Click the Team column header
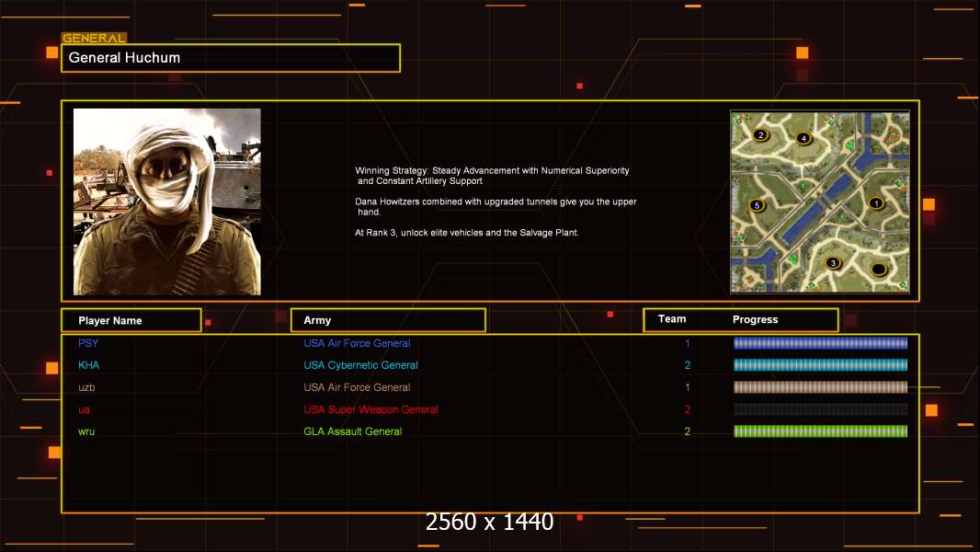980x552 pixels. 672,319
